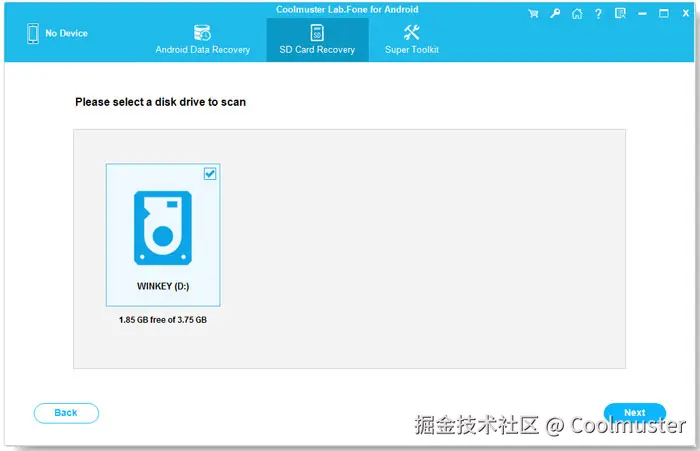
Task: Click the Android Data Recovery database icon
Action: 202,33
